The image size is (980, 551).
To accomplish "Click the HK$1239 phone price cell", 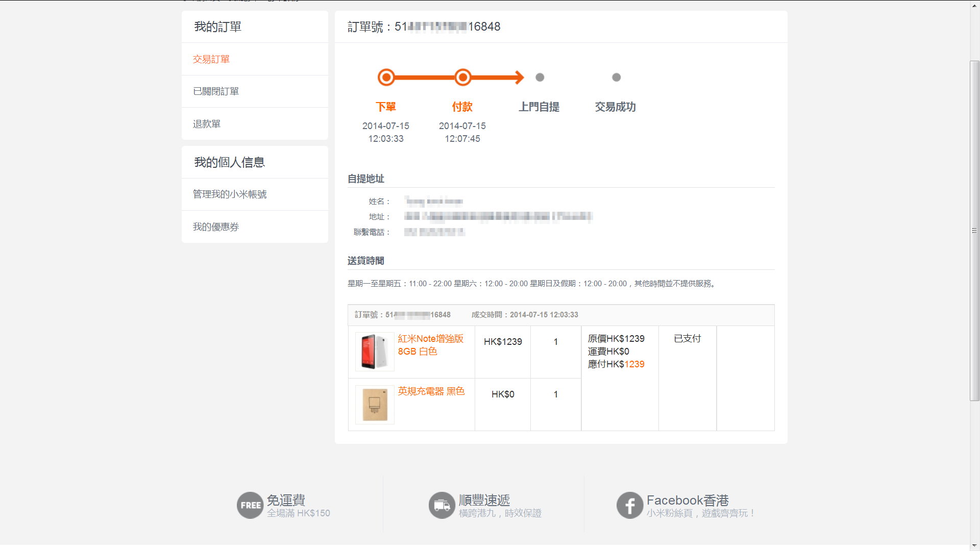I will click(503, 342).
